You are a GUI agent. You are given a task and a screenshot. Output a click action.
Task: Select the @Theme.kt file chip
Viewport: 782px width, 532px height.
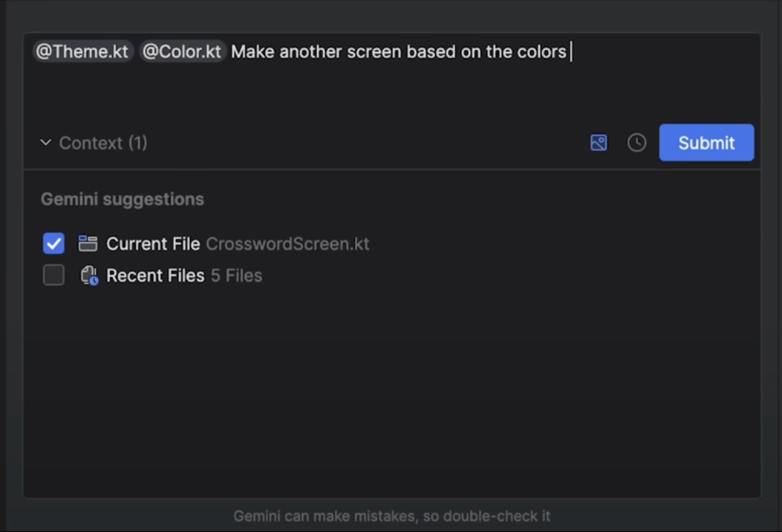click(x=83, y=52)
